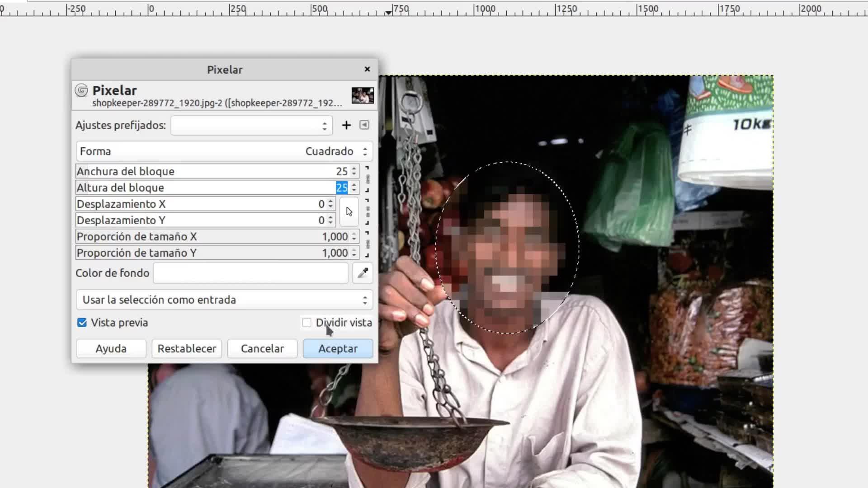Click Aceptar to apply the pixelate
The width and height of the screenshot is (868, 488).
(338, 349)
